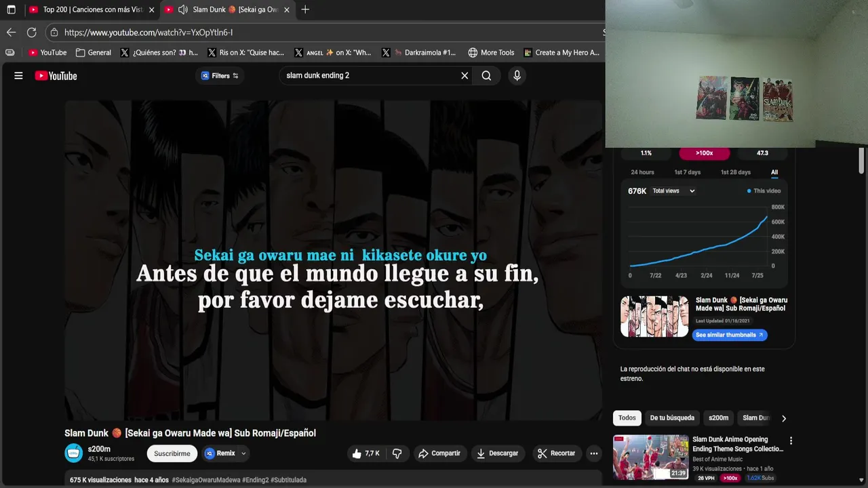
Task: Like the video with thumbs up 7,7 K
Action: pos(366,453)
